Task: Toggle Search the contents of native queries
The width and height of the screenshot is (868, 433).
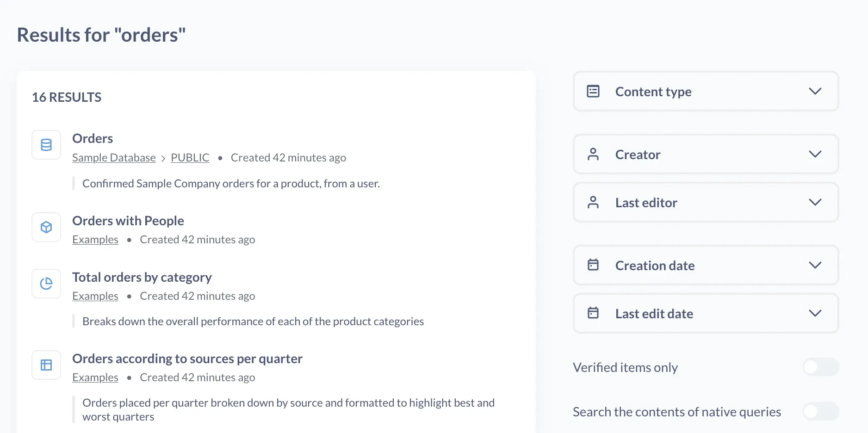Action: [820, 411]
